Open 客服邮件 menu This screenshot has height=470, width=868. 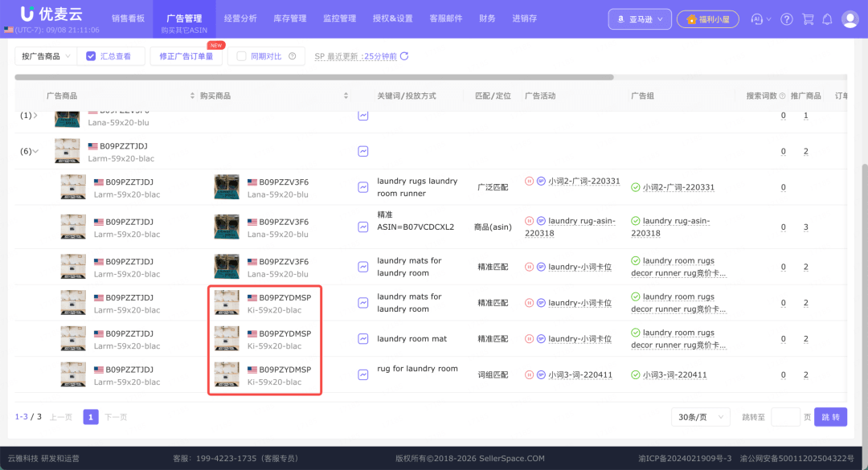click(445, 18)
